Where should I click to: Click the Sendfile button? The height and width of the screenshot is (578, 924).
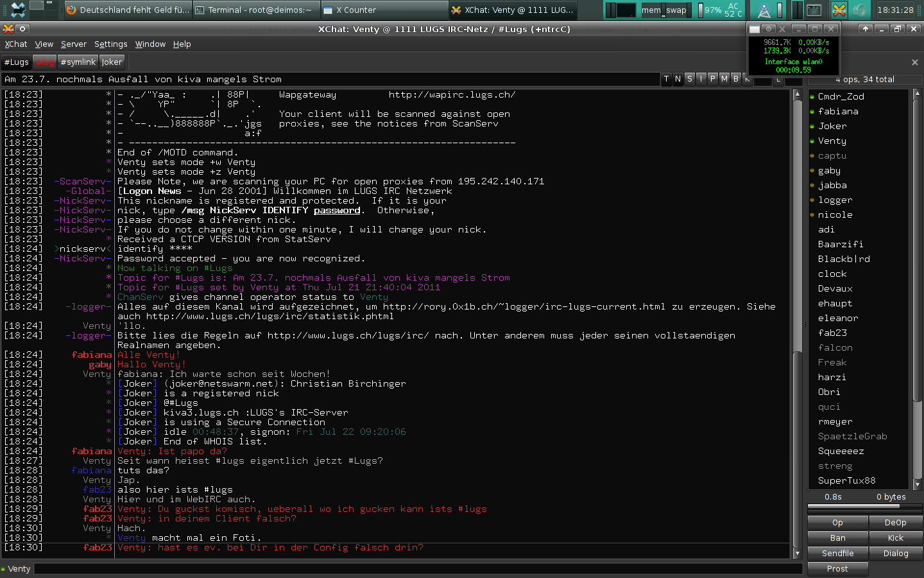coord(837,554)
